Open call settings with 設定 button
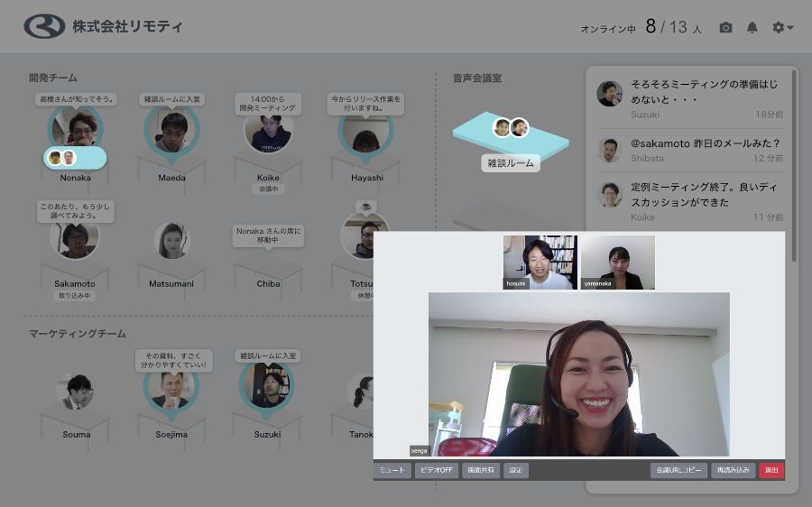This screenshot has width=812, height=507. (x=516, y=470)
